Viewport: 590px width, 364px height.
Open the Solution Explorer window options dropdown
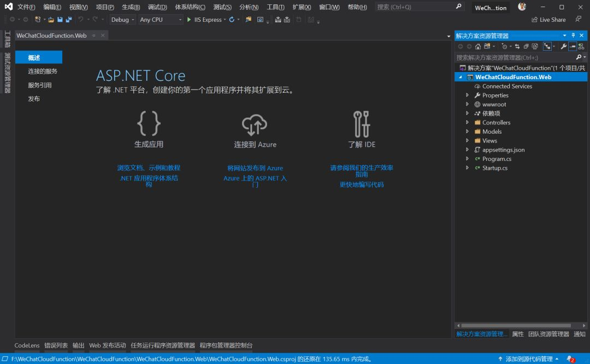click(x=564, y=35)
